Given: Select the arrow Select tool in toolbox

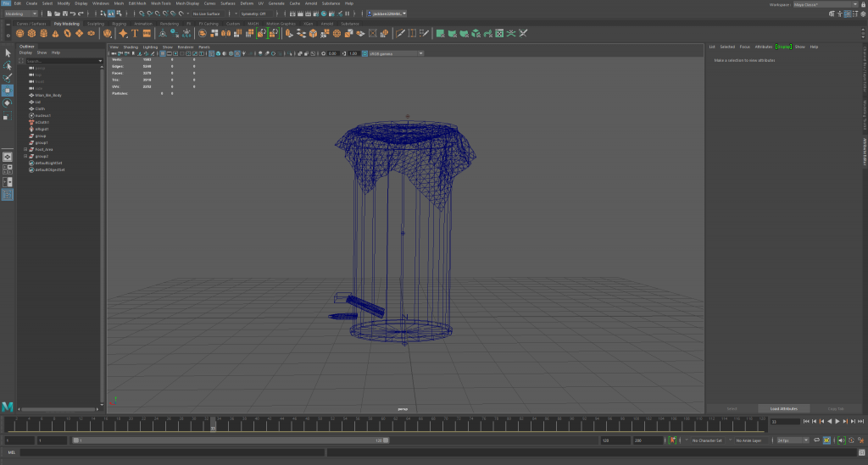Looking at the screenshot, I should pyautogui.click(x=8, y=53).
